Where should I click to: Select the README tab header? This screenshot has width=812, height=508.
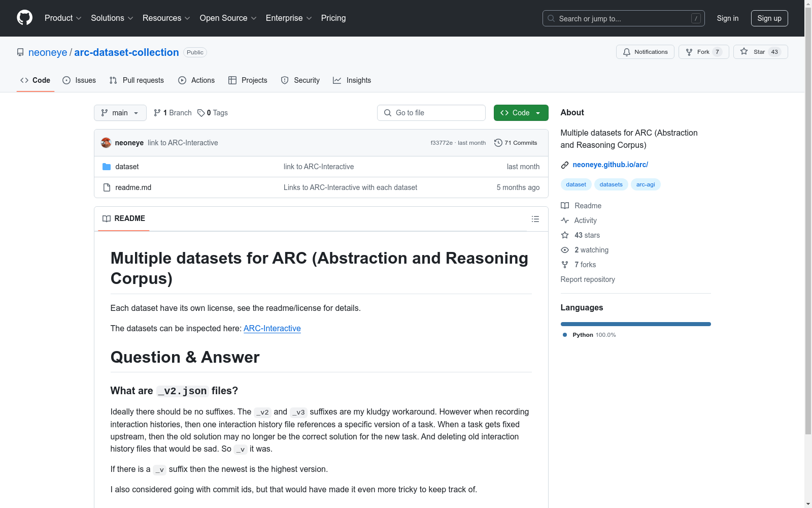(x=124, y=218)
